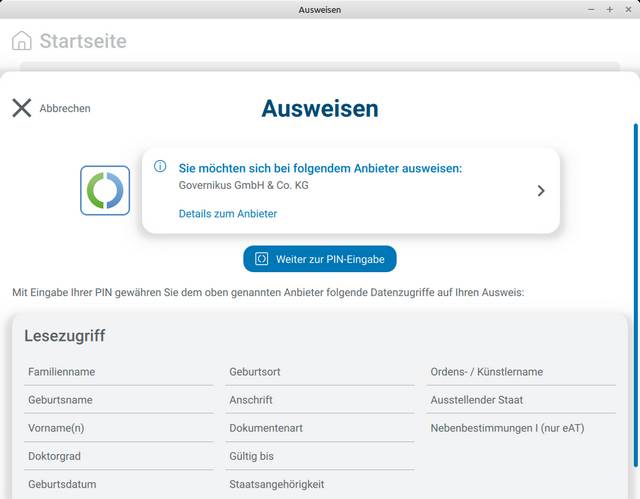Click the Governikus provider logo
This screenshot has width=640, height=499.
click(105, 190)
